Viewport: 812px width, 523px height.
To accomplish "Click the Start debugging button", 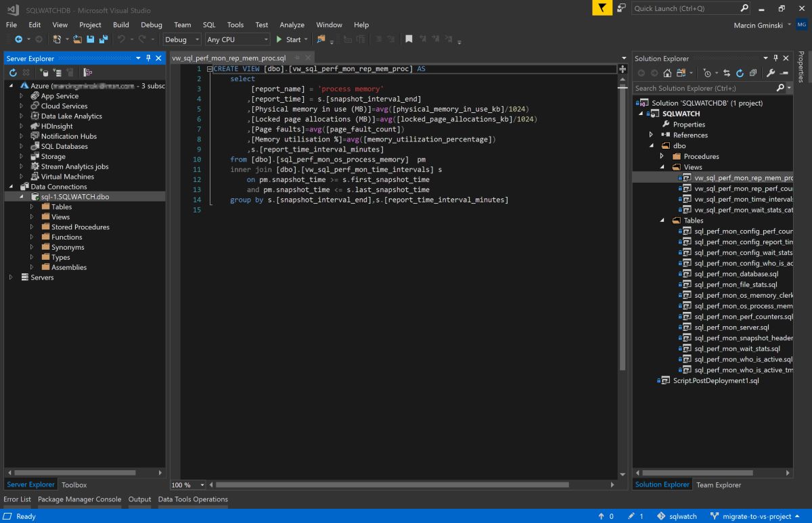I will pos(289,39).
